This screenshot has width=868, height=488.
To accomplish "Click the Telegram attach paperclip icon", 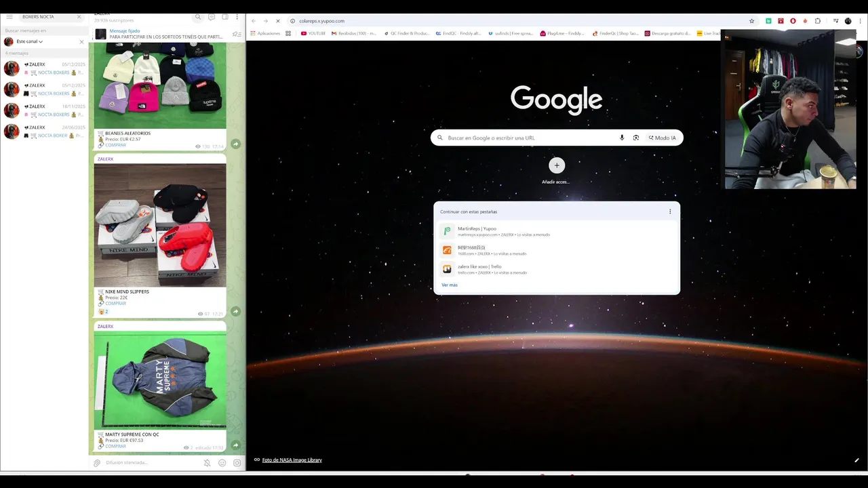I will click(97, 463).
